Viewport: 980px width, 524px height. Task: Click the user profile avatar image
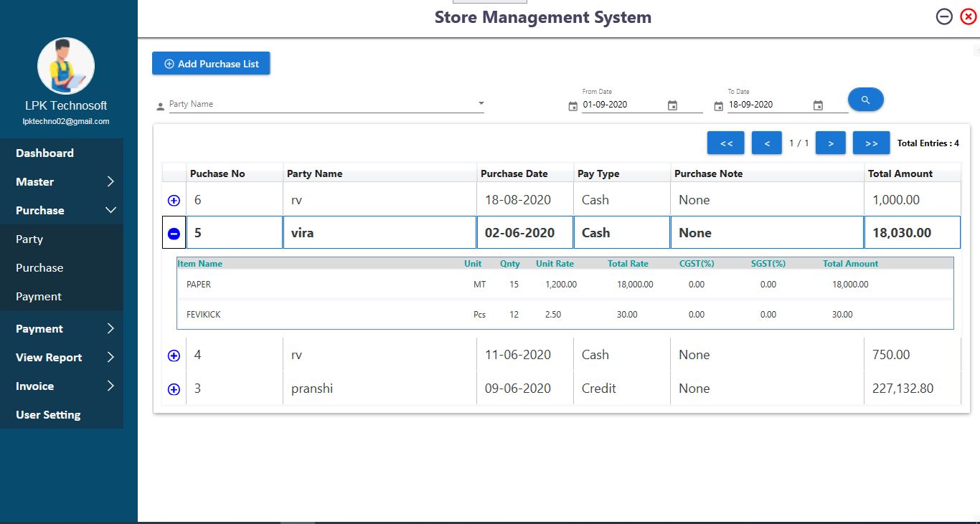pyautogui.click(x=66, y=67)
